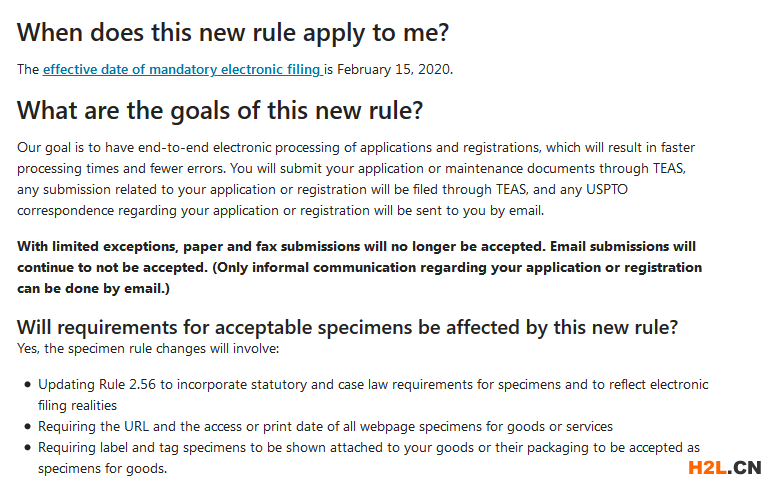The image size is (775, 490).
Task: Click the bold paragraph about paper and fax submissions
Action: click(359, 267)
